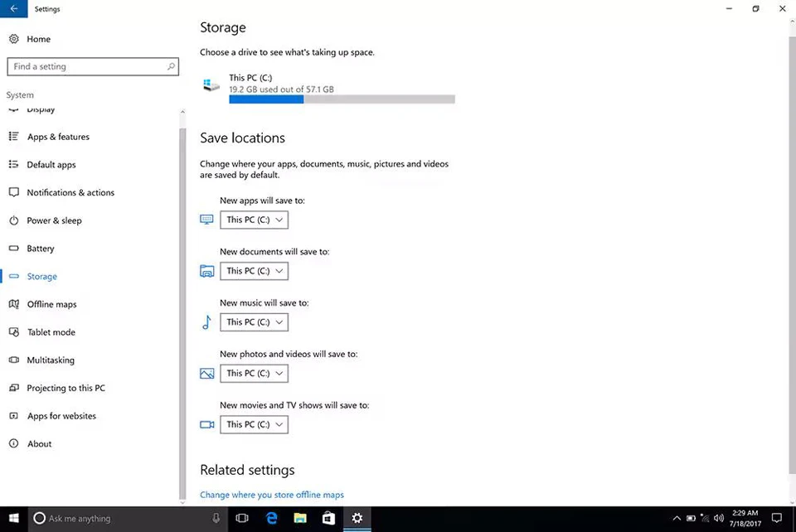Select Tablet mode in sidebar
796x532 pixels.
click(51, 332)
